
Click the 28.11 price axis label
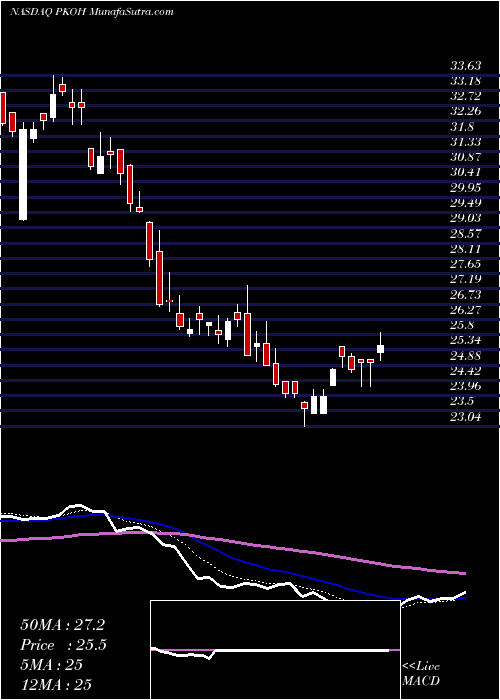pyautogui.click(x=466, y=249)
